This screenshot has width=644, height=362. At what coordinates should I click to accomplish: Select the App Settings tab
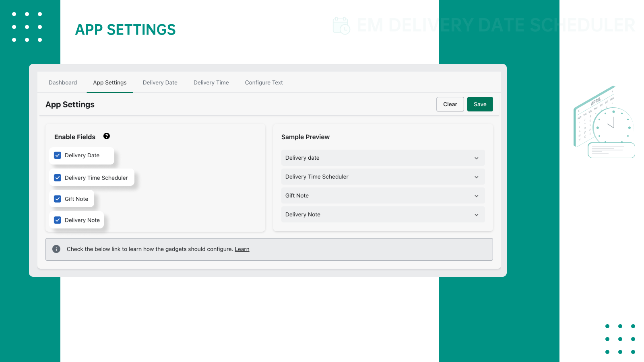(x=109, y=82)
